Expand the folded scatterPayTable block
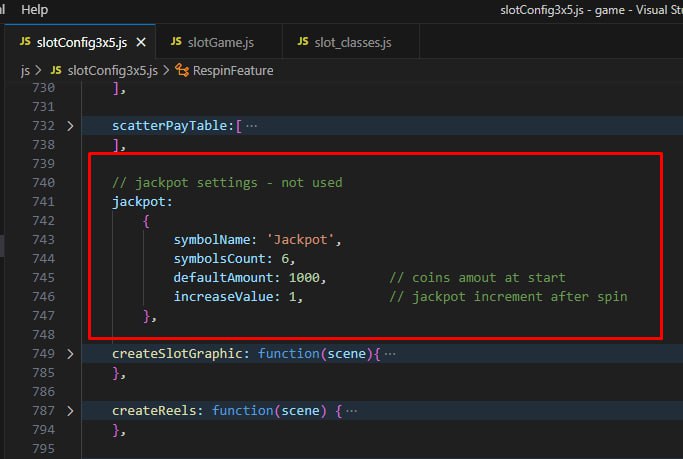 (x=70, y=126)
